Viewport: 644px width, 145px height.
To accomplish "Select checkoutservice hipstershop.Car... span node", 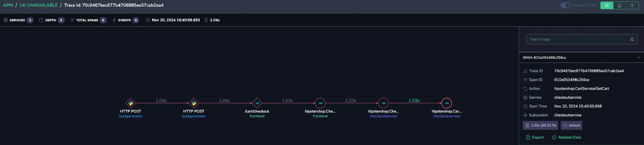I will coord(447,103).
